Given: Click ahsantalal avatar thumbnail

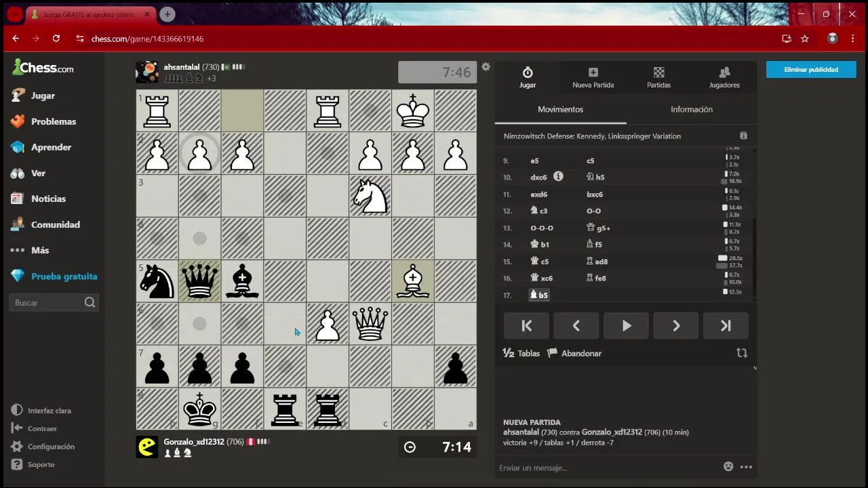Looking at the screenshot, I should pos(147,73).
